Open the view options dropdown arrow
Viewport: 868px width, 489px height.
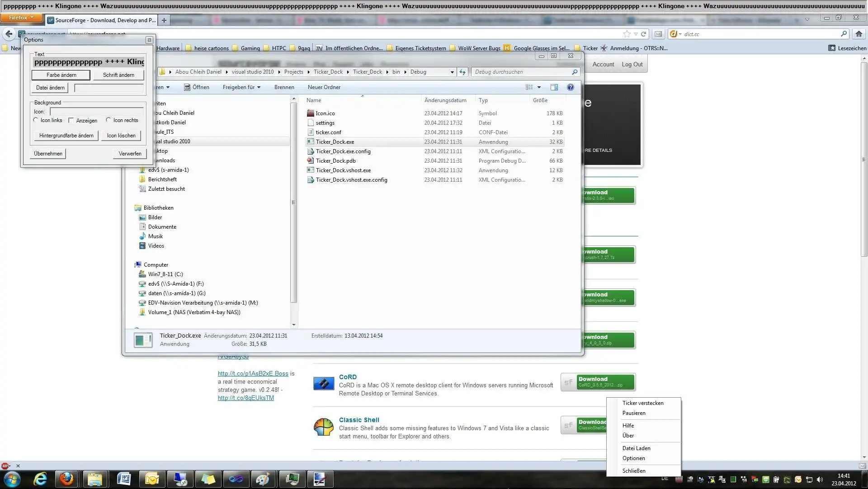[539, 87]
